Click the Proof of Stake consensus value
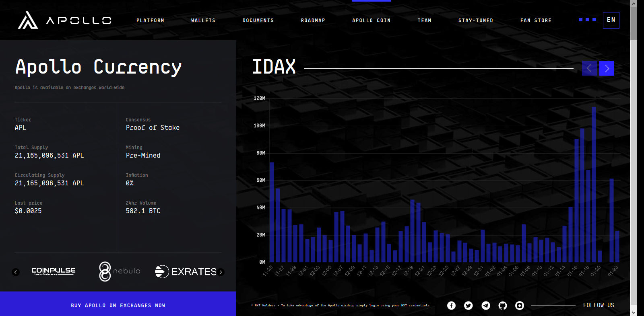 (153, 127)
